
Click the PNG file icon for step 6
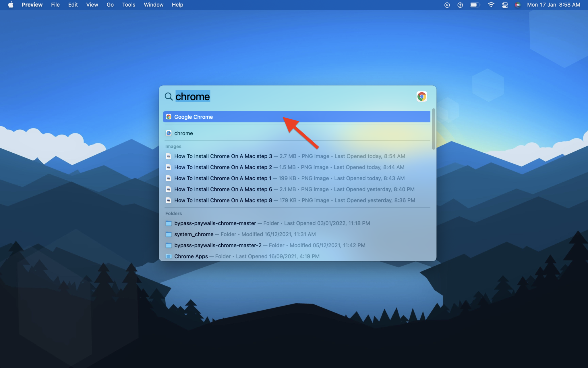(x=169, y=189)
